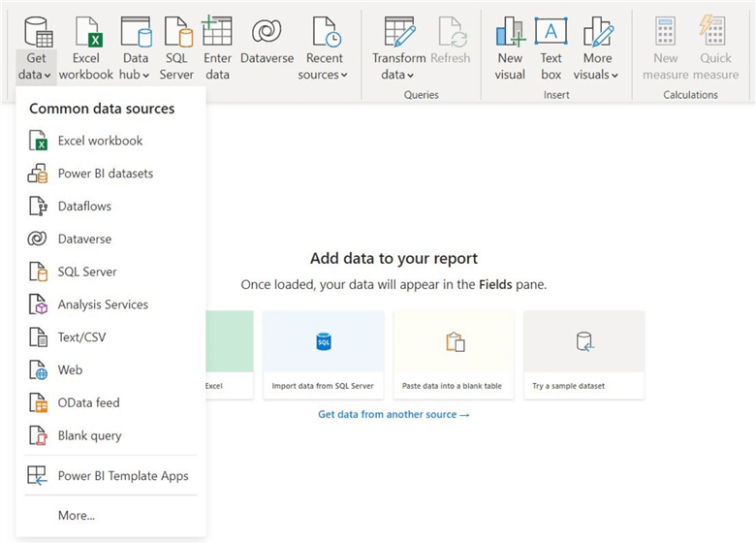Click the Enter data table icon

point(217,33)
